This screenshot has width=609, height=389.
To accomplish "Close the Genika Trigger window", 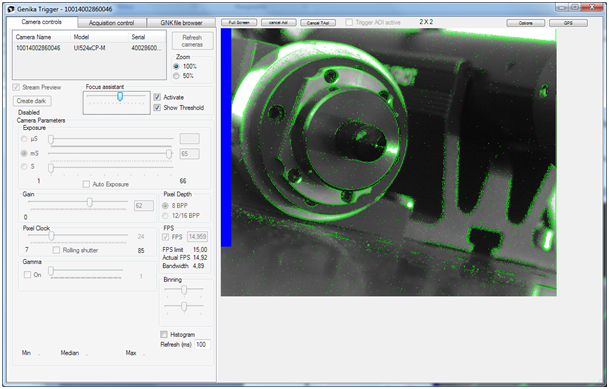I will click(x=592, y=7).
